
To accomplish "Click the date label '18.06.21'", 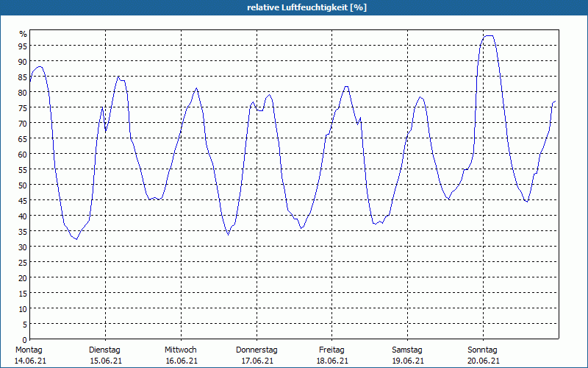I will pyautogui.click(x=332, y=361).
